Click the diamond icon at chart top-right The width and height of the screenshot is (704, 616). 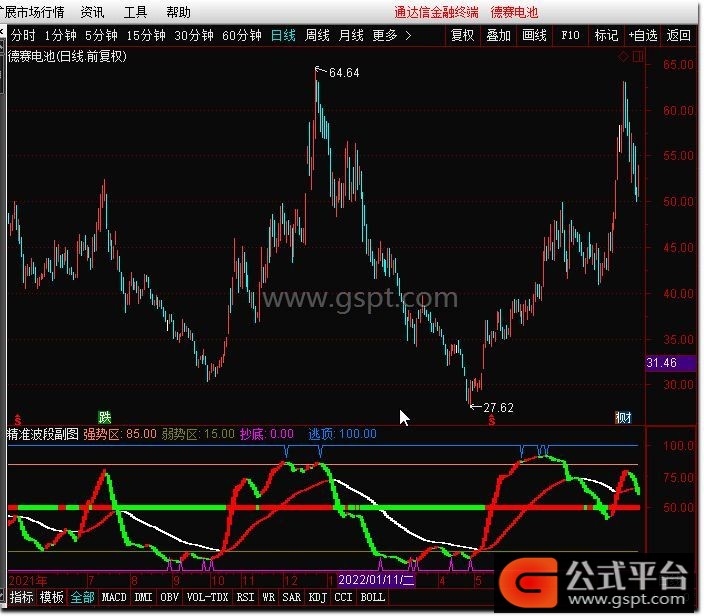point(624,57)
